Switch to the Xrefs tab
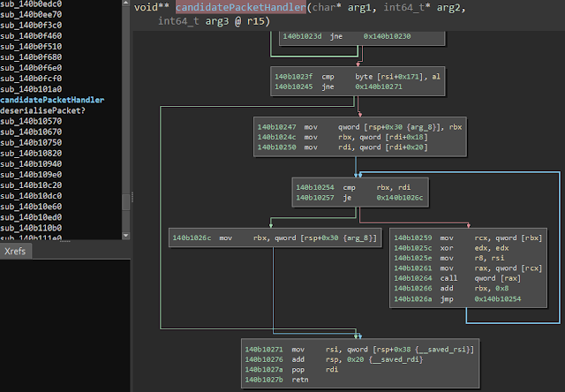The width and height of the screenshot is (565, 392). coord(15,251)
